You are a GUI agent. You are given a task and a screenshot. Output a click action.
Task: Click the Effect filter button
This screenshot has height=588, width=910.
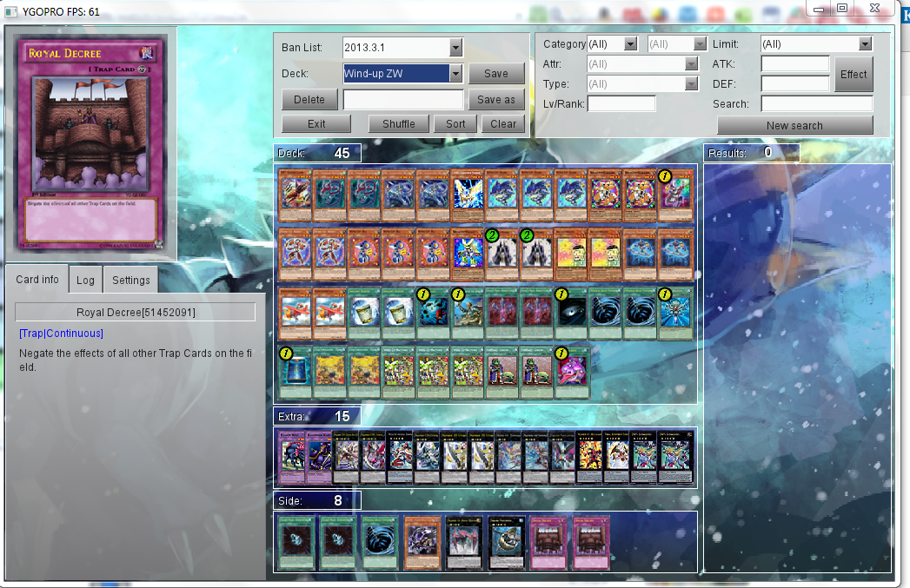click(x=854, y=74)
